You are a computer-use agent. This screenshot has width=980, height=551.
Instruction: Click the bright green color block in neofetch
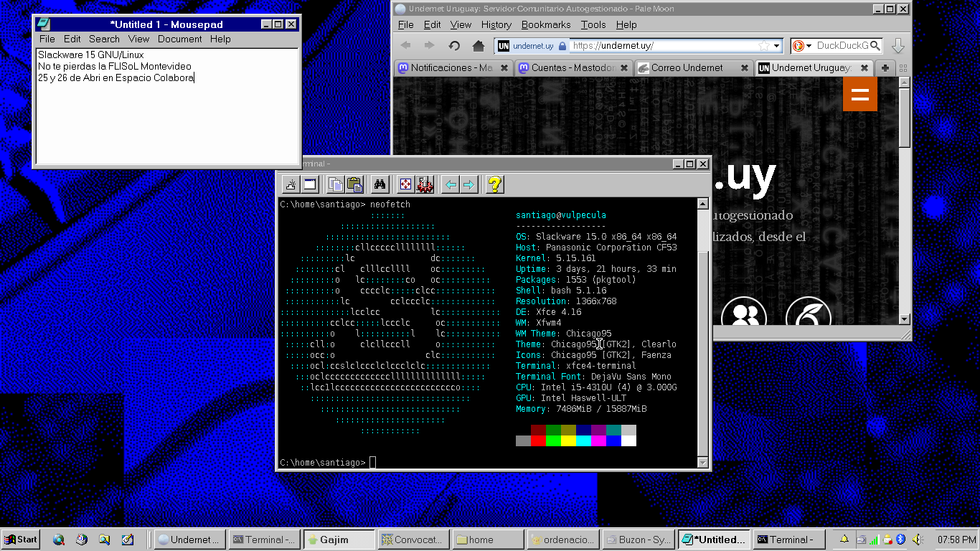(553, 441)
